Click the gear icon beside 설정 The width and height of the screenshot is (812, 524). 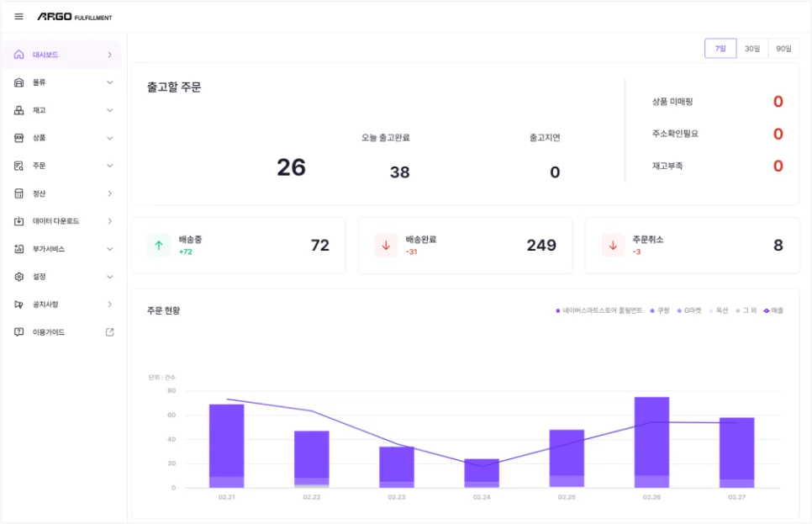coord(18,277)
